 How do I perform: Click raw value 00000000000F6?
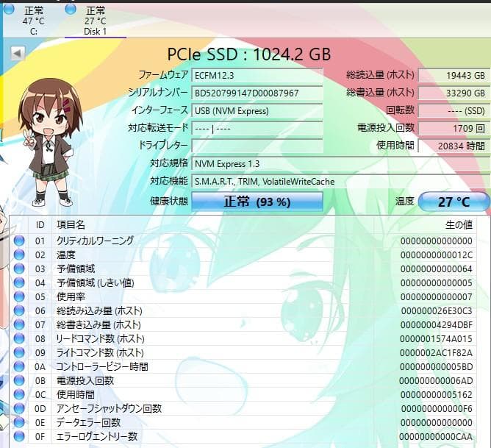point(437,409)
